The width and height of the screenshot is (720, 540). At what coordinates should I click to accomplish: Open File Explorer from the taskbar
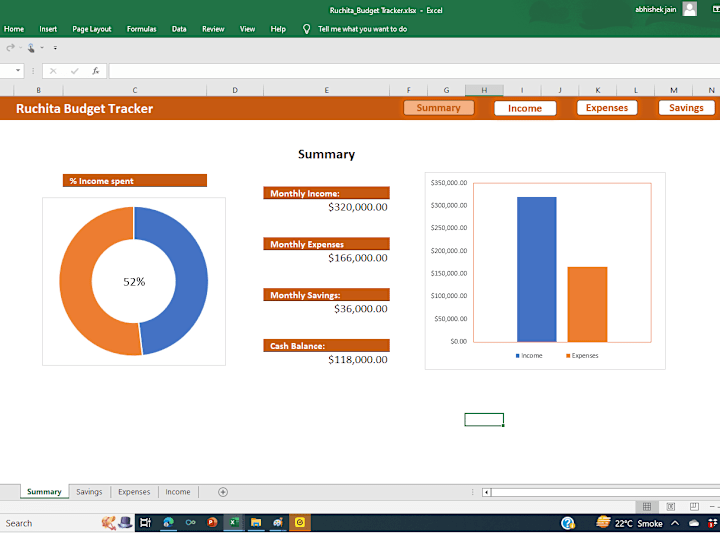tap(256, 523)
